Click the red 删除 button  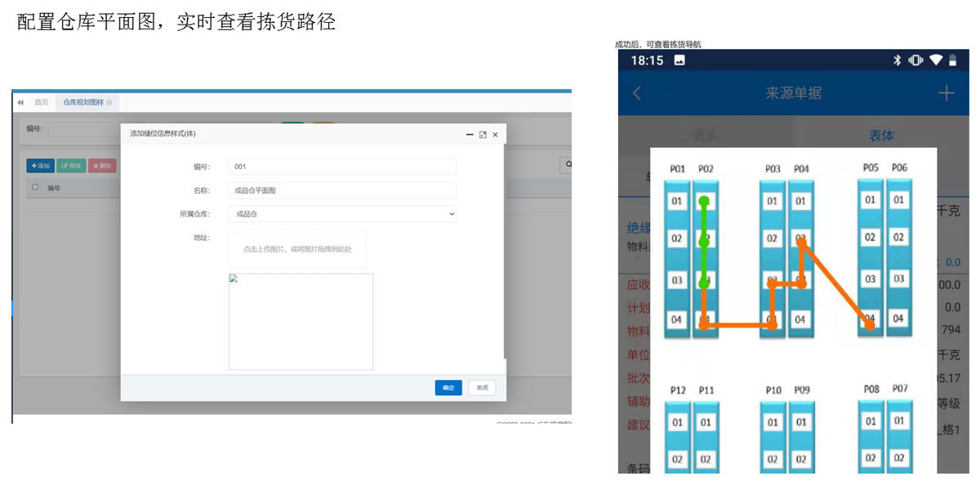pyautogui.click(x=102, y=166)
